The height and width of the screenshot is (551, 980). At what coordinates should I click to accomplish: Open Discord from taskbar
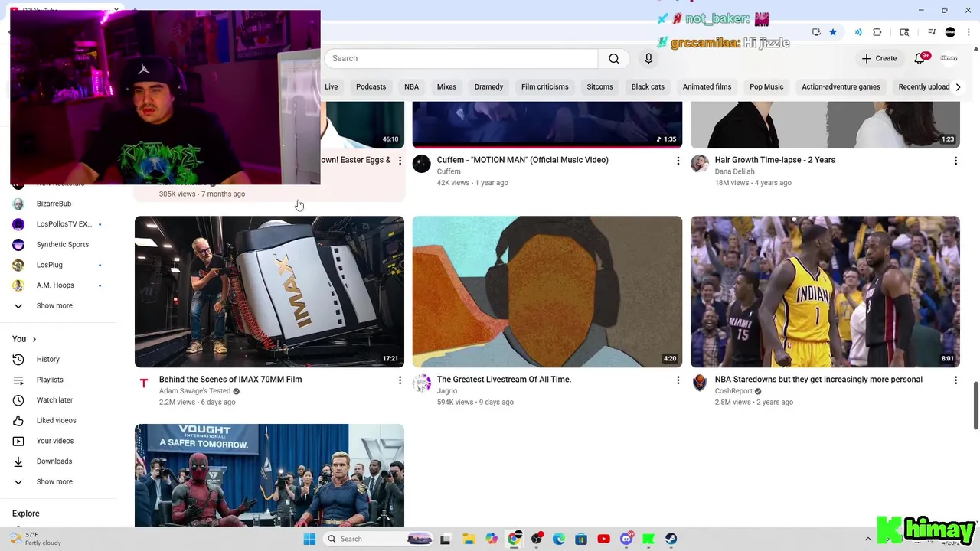626,539
